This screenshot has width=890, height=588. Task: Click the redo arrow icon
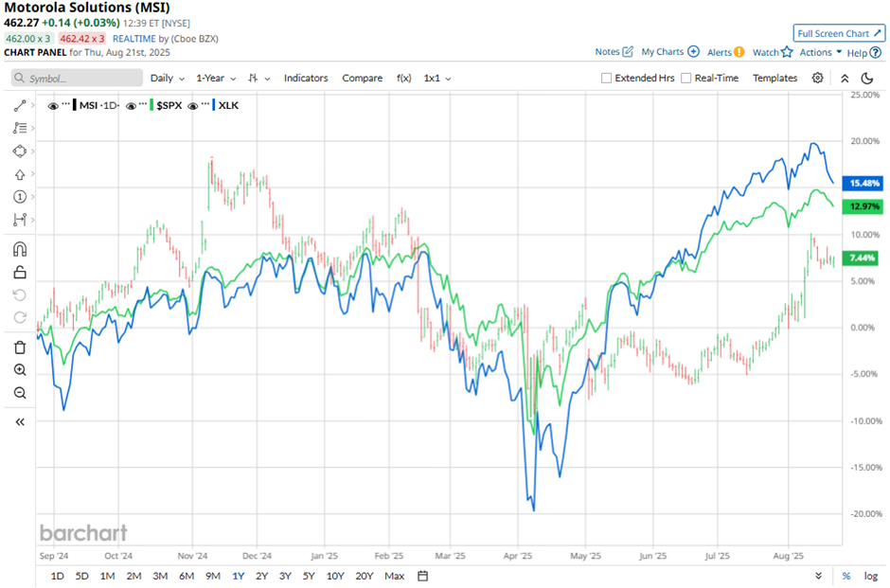(19, 318)
